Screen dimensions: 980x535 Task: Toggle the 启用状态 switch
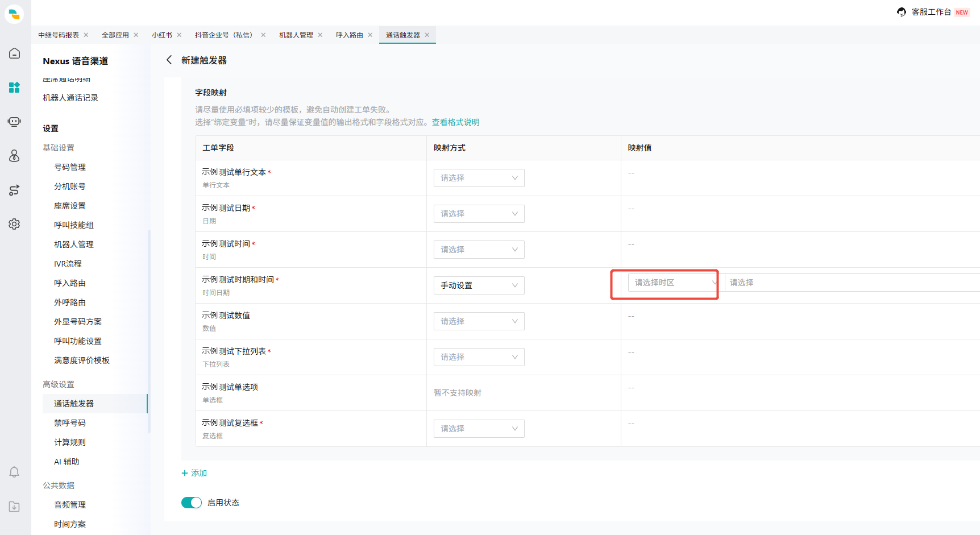(x=192, y=503)
